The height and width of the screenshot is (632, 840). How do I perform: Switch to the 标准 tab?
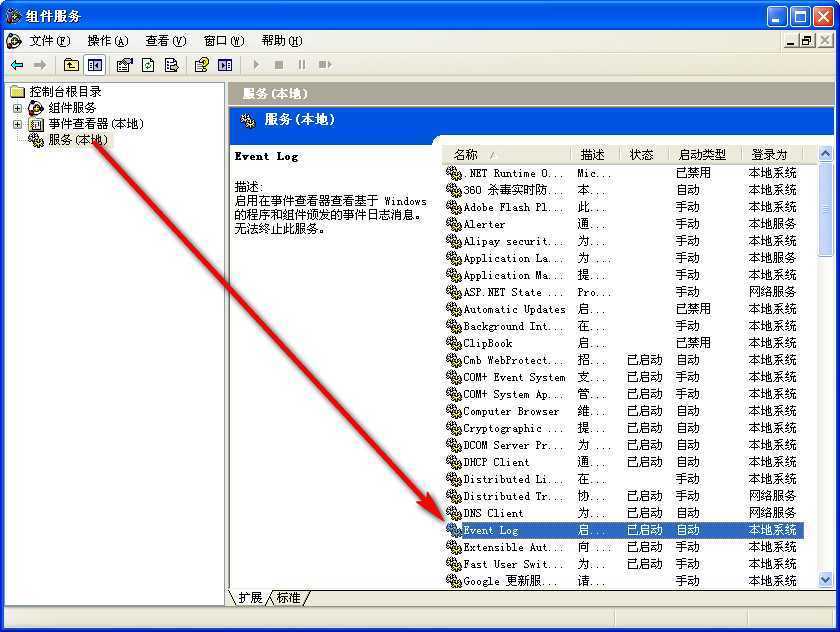tap(288, 598)
